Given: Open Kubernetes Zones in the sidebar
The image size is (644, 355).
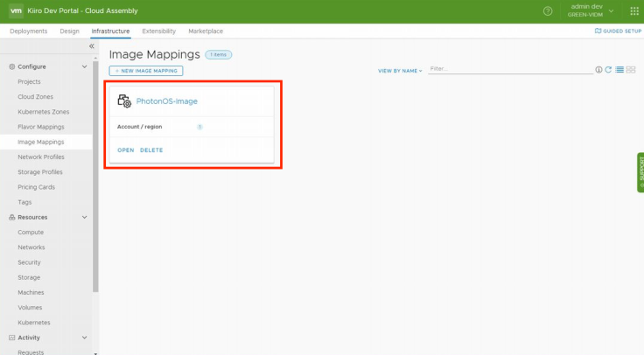Looking at the screenshot, I should click(44, 112).
